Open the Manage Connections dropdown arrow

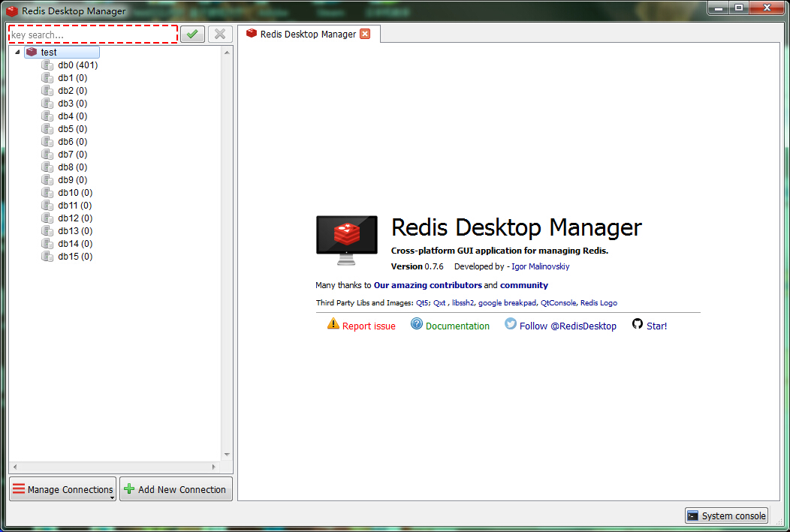click(x=112, y=497)
